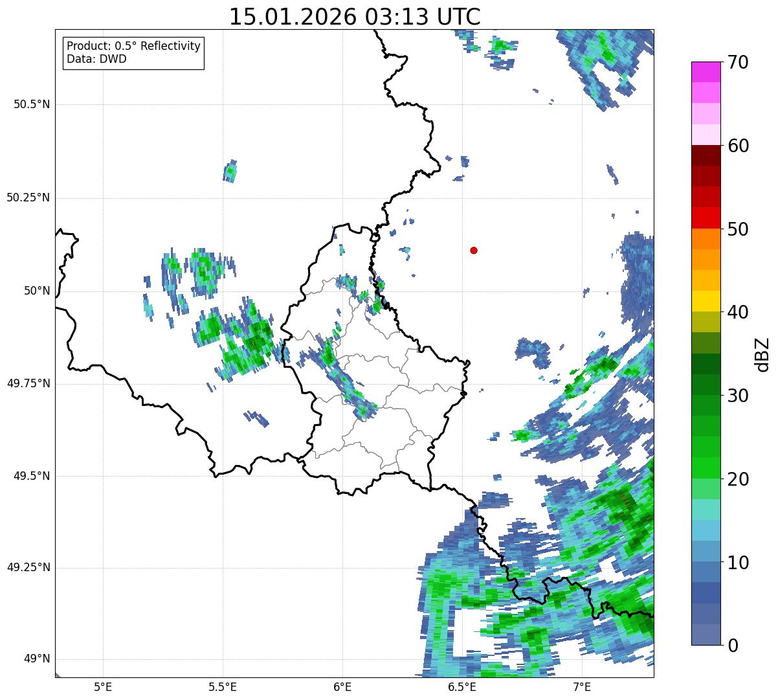Click colorbar tick label 60
The image size is (778, 700).
(738, 146)
